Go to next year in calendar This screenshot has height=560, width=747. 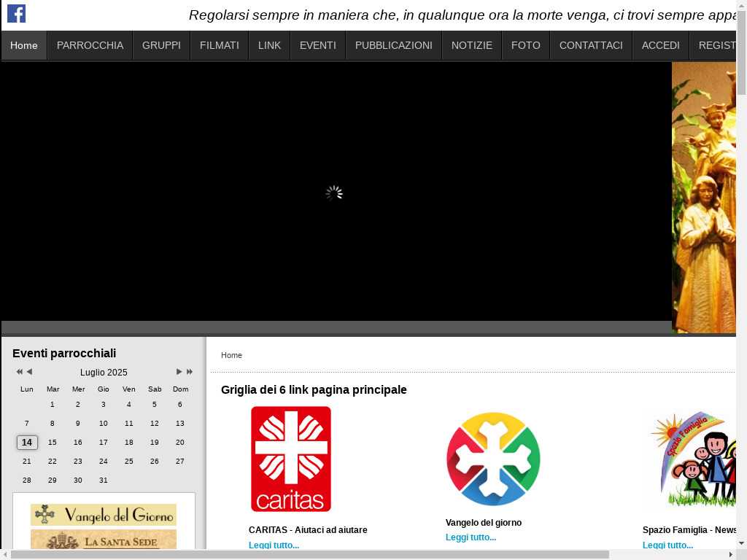190,371
